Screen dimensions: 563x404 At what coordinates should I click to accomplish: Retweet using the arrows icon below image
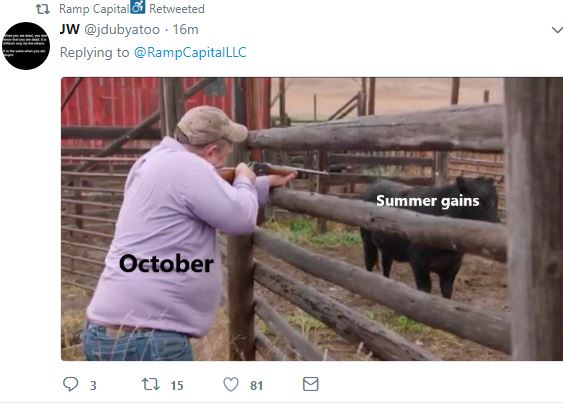point(150,384)
